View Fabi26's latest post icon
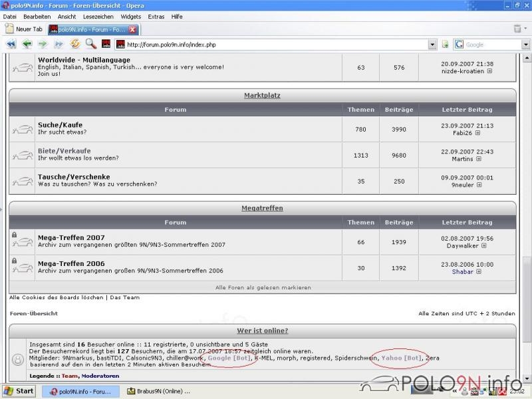Image resolution: width=532 pixels, height=399 pixels. click(x=477, y=133)
